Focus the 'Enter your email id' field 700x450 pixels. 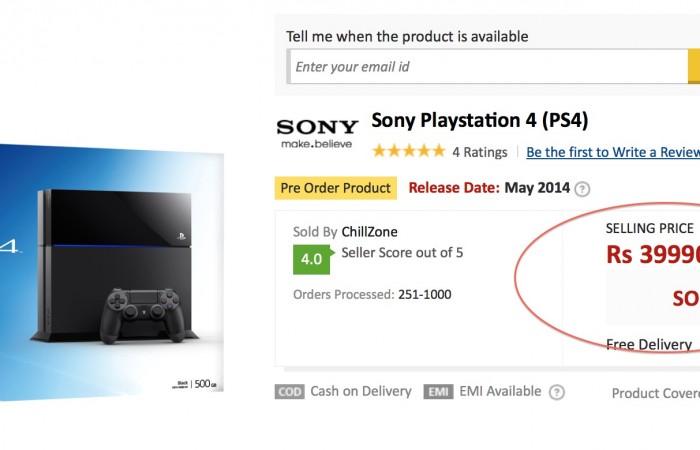(x=488, y=67)
